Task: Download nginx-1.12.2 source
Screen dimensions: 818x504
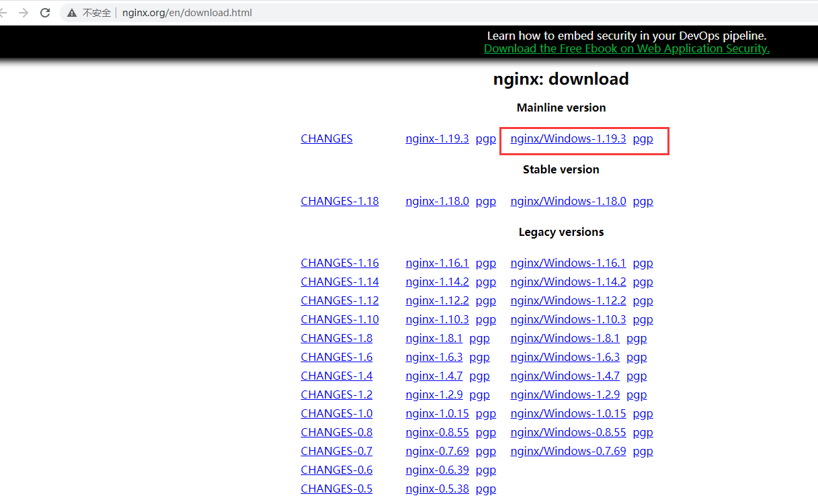Action: pyautogui.click(x=437, y=300)
